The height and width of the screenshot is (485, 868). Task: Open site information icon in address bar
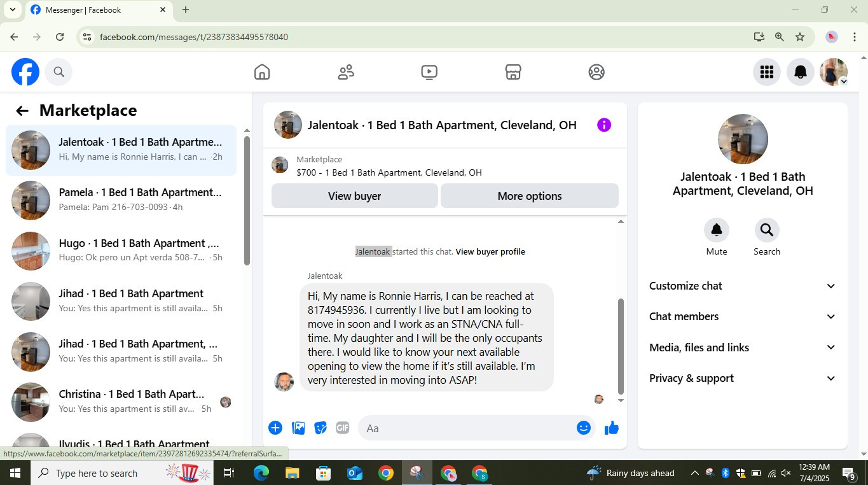coord(88,37)
